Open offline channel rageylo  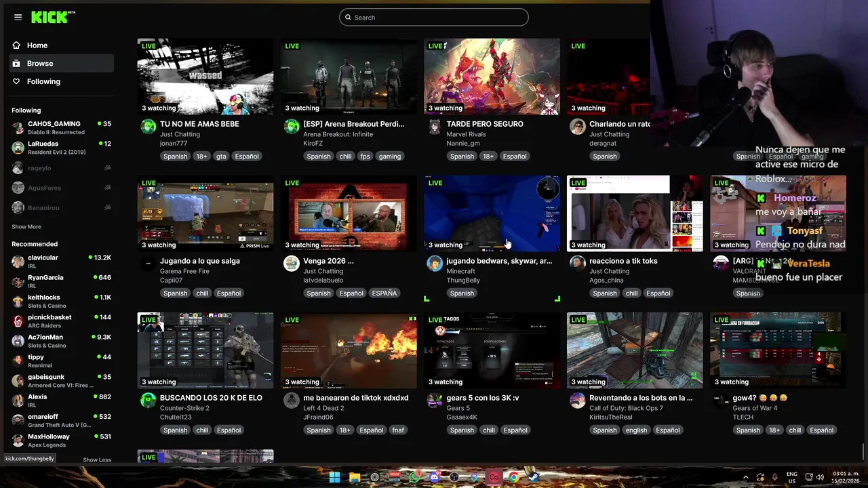pos(62,168)
